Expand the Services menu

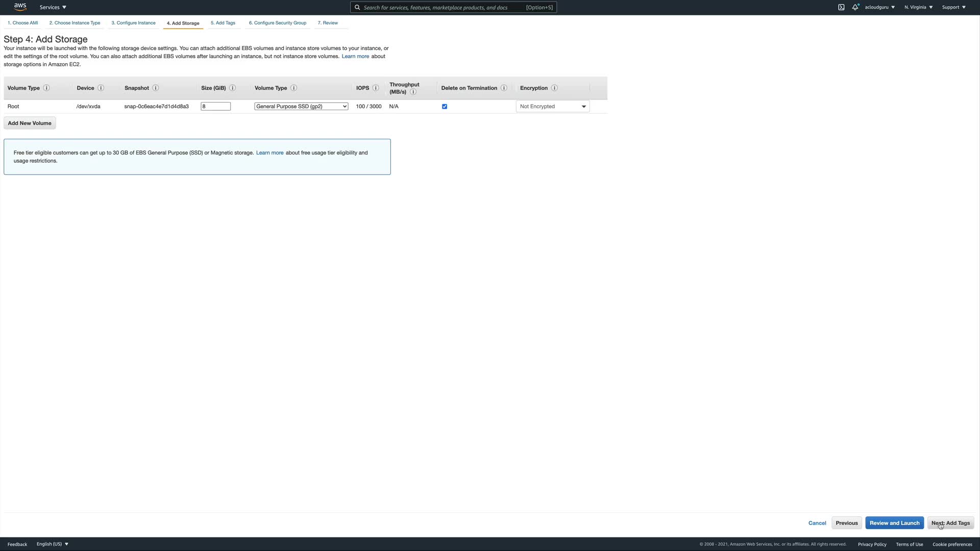pyautogui.click(x=53, y=7)
